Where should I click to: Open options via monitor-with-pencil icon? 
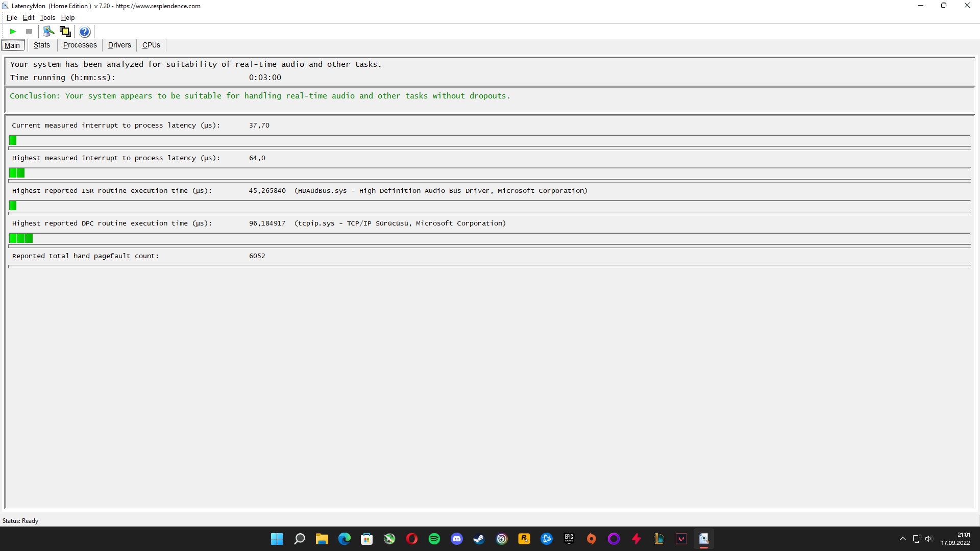48,32
